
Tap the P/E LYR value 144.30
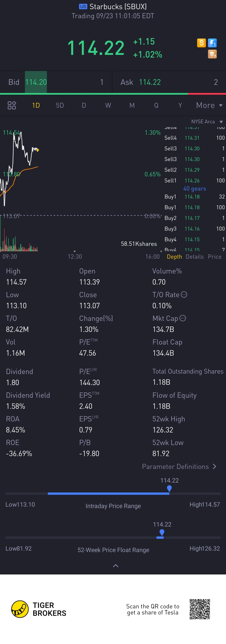click(x=89, y=382)
